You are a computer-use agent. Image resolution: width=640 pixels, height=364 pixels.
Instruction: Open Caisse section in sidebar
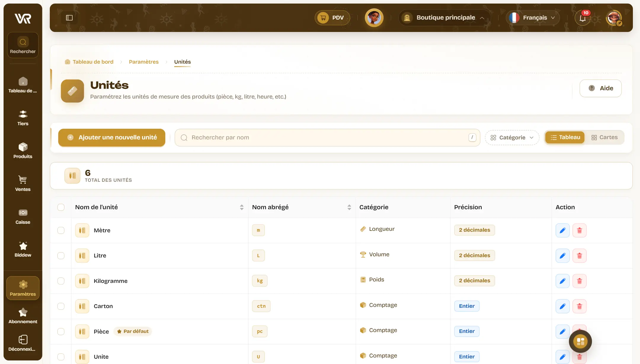coord(23,217)
